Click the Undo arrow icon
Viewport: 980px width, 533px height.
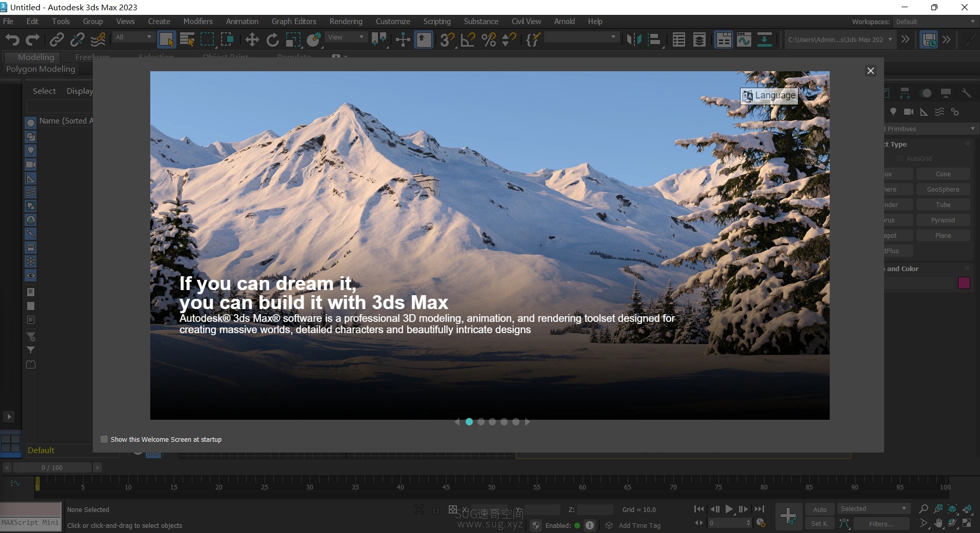[x=12, y=39]
